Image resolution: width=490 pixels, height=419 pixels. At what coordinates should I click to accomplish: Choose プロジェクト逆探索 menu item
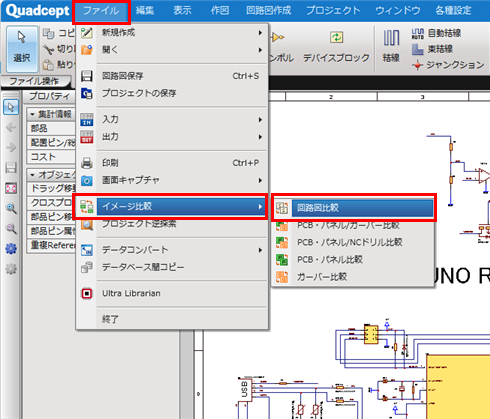172,224
